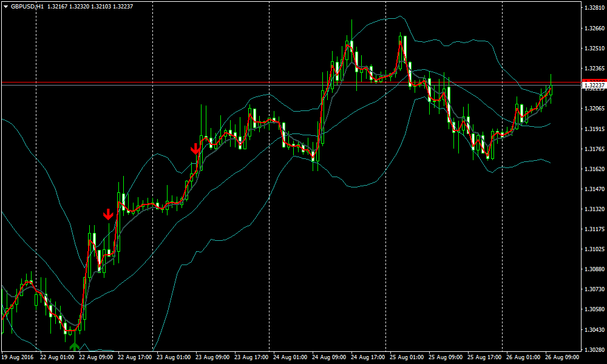Open the triangle menu beside GBPUSD,H1

(5, 6)
